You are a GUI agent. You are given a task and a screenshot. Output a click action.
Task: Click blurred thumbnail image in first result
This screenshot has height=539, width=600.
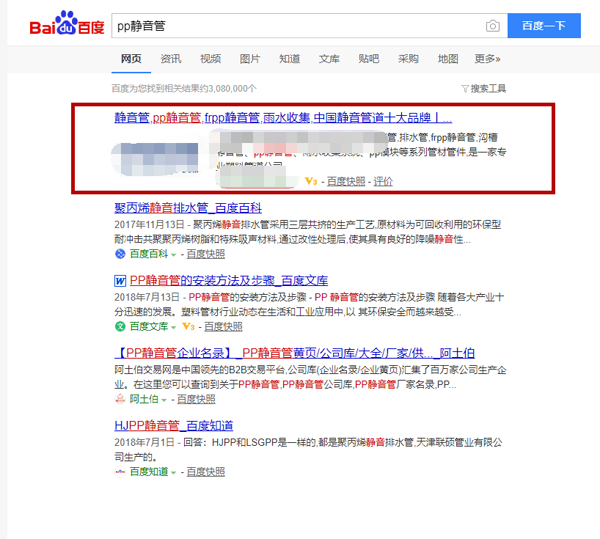(x=155, y=159)
